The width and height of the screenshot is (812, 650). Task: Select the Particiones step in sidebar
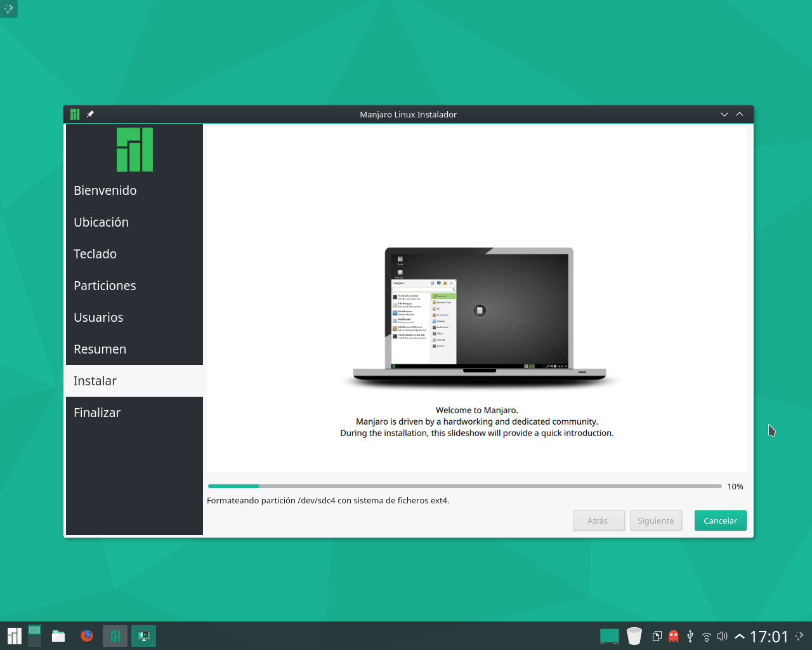(x=134, y=286)
